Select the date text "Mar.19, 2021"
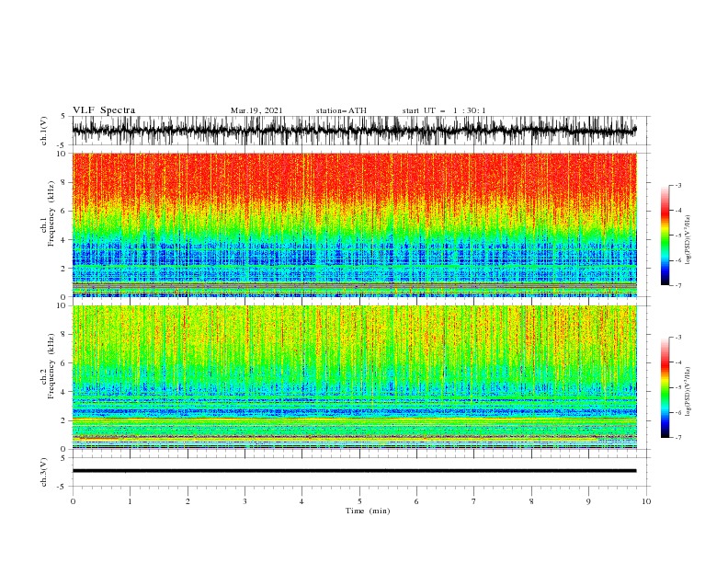This screenshot has width=728, height=563. (x=256, y=110)
